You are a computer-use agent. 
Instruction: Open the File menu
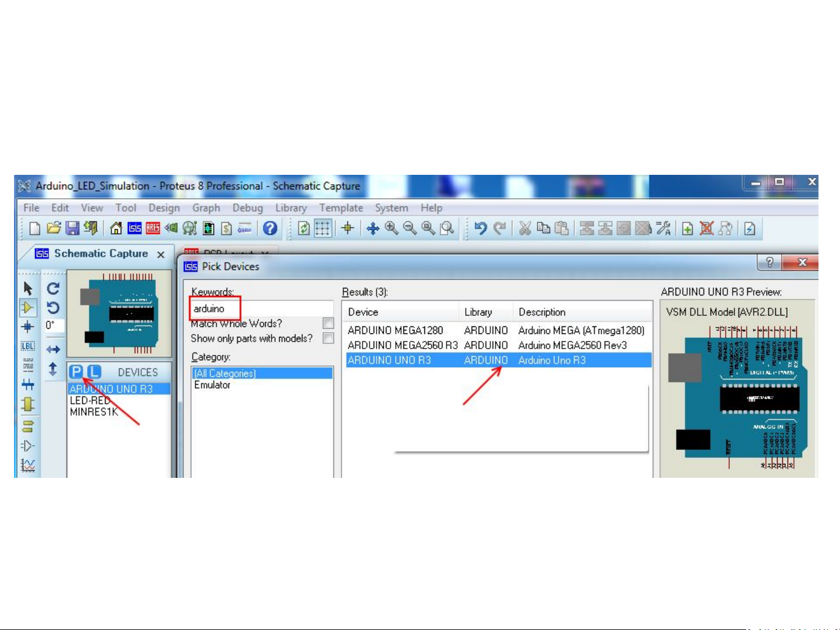[x=31, y=207]
